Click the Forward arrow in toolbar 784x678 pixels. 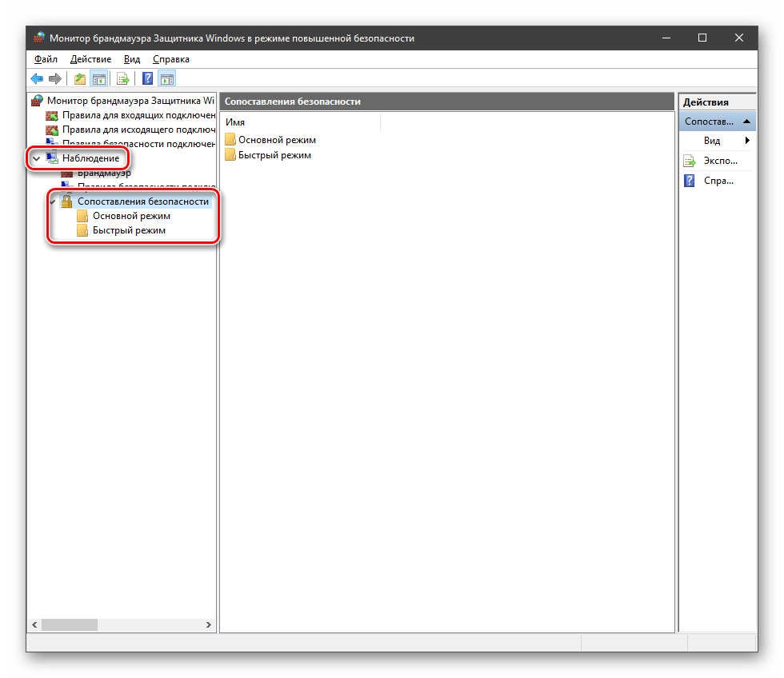[55, 78]
